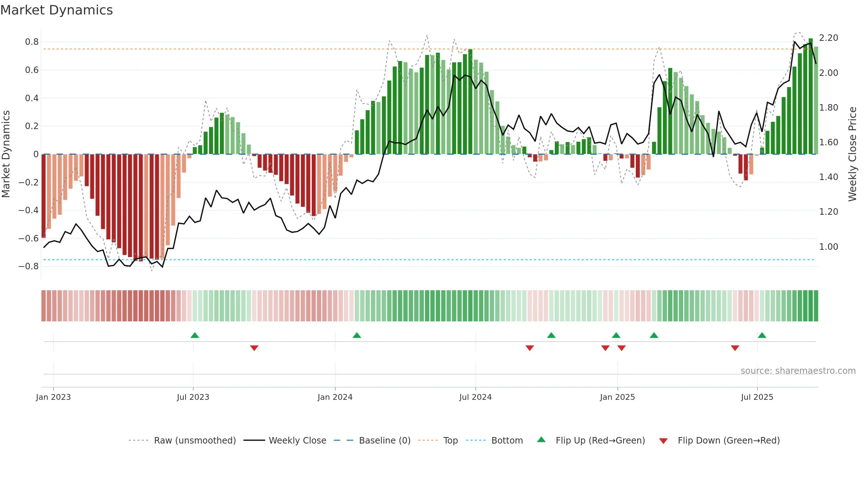Click the green Flip Up marker just before Jan 2025
Image resolution: width=868 pixels, height=488 pixels.
coord(616,335)
